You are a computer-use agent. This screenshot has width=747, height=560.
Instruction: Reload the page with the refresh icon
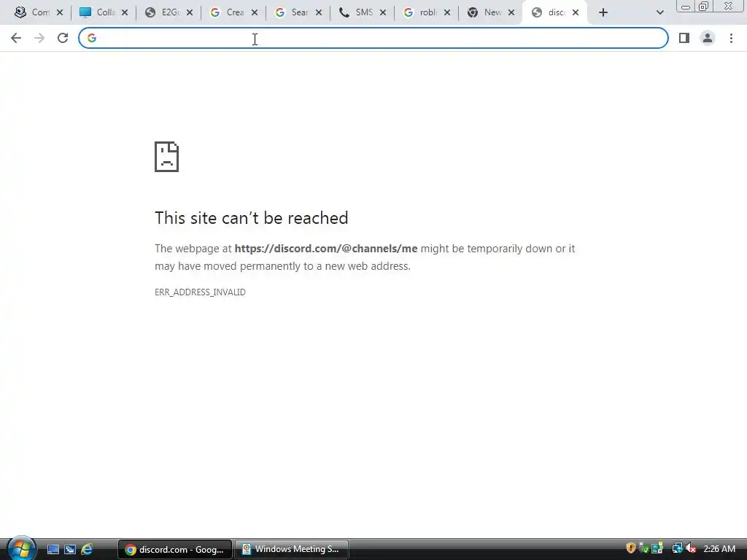click(63, 38)
